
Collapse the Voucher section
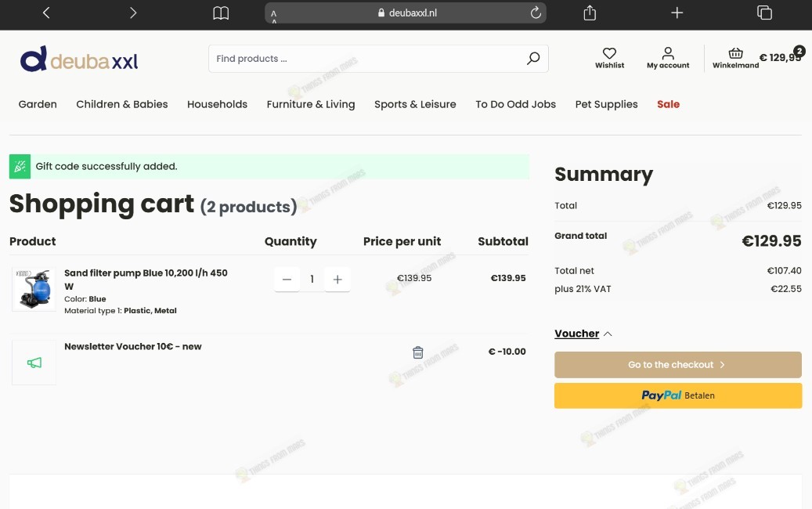[583, 334]
